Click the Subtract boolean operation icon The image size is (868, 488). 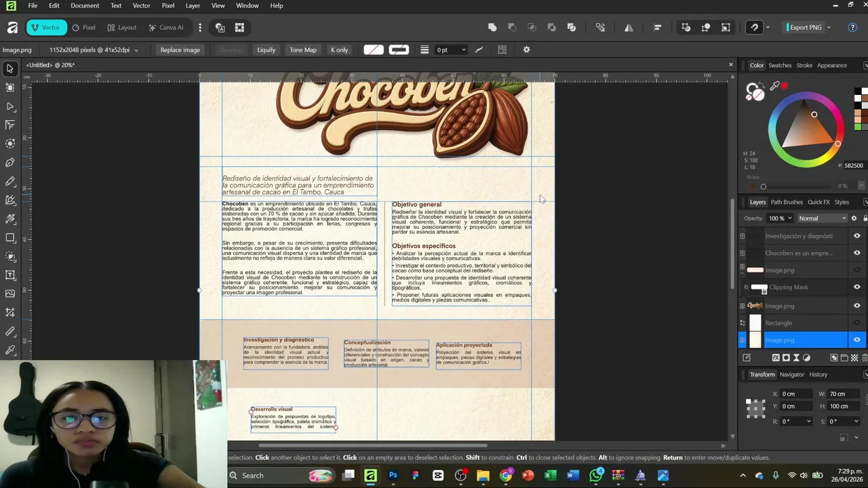512,28
